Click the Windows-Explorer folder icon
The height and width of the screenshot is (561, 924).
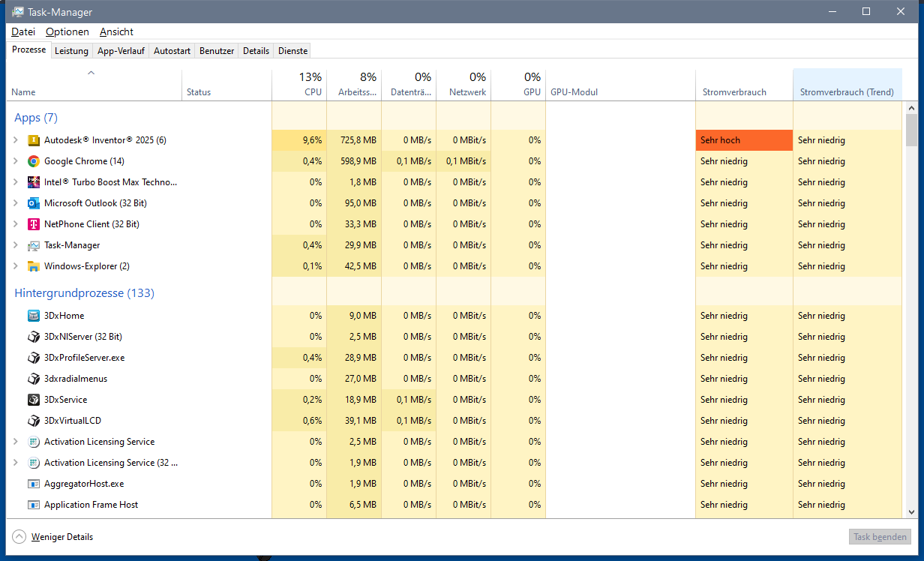click(33, 266)
